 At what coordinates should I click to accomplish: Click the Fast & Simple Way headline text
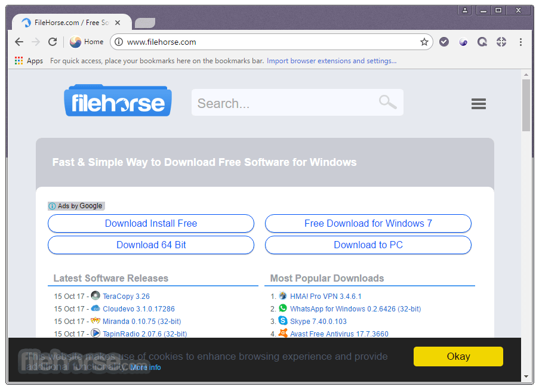pyautogui.click(x=204, y=162)
